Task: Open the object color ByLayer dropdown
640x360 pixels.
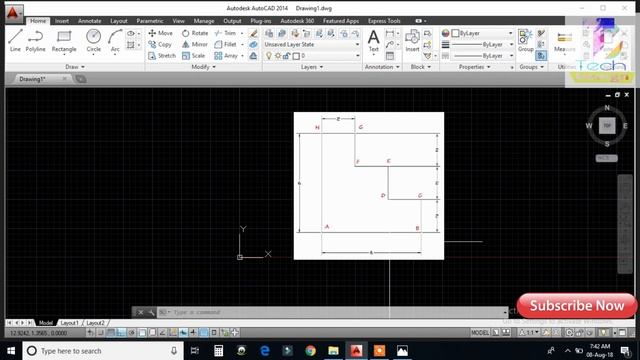Action: pos(482,33)
